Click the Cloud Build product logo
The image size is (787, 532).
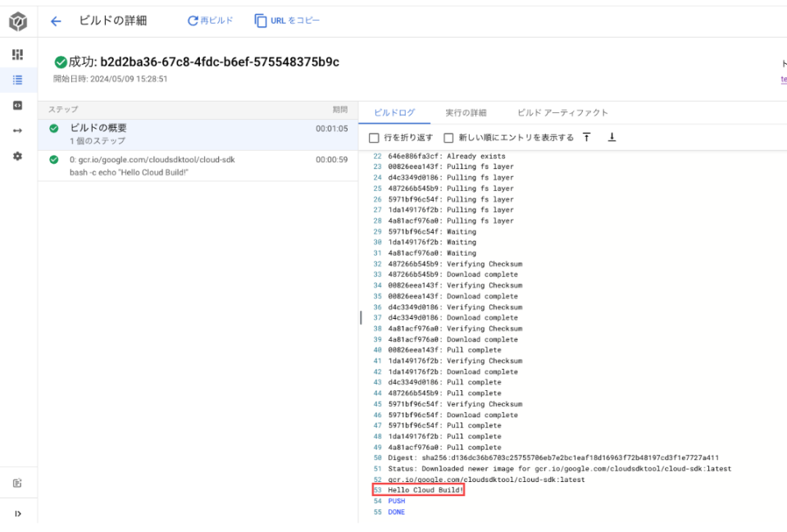(18, 21)
